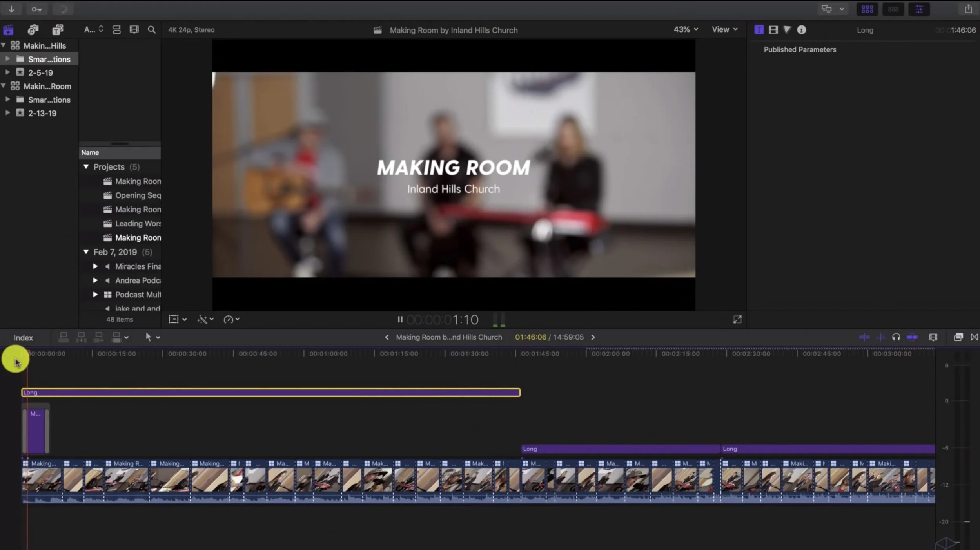Go forward in timeline history
The width and height of the screenshot is (980, 550).
click(x=593, y=337)
